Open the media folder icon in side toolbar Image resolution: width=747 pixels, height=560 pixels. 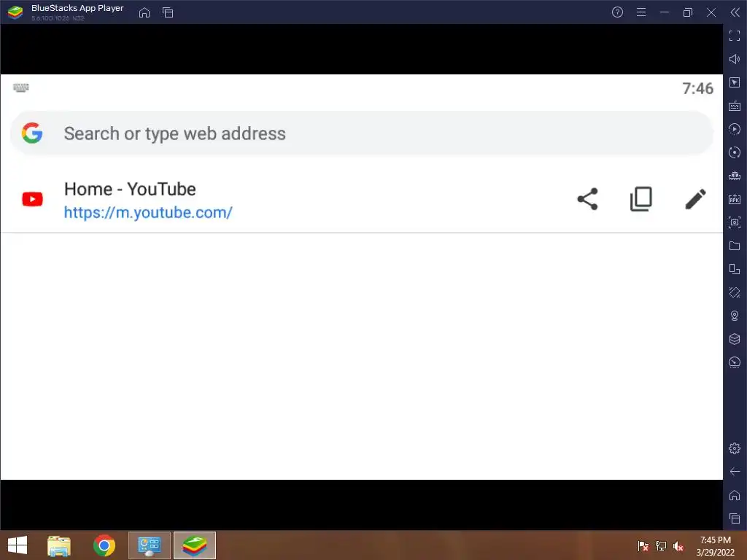point(735,246)
